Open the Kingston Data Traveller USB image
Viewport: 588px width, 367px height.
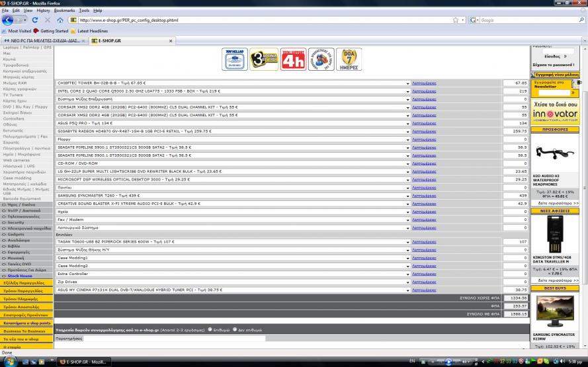555,235
